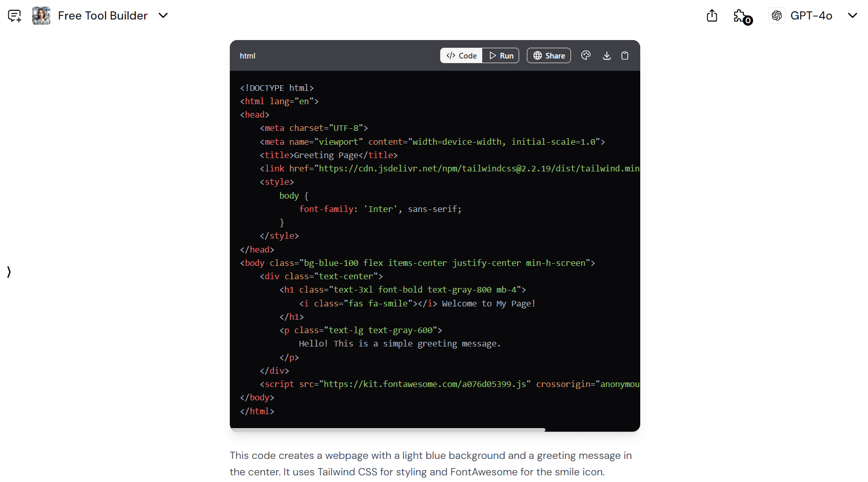Click the meta charset UTF-8 line
Screen dimensions: 868x482
pyautogui.click(x=313, y=128)
